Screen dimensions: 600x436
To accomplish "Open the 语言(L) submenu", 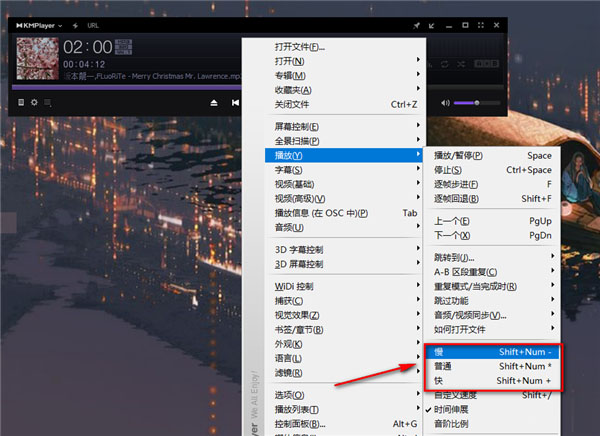I will point(345,358).
